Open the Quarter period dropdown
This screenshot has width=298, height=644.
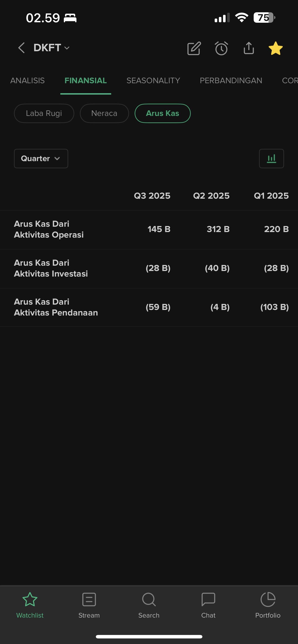41,159
